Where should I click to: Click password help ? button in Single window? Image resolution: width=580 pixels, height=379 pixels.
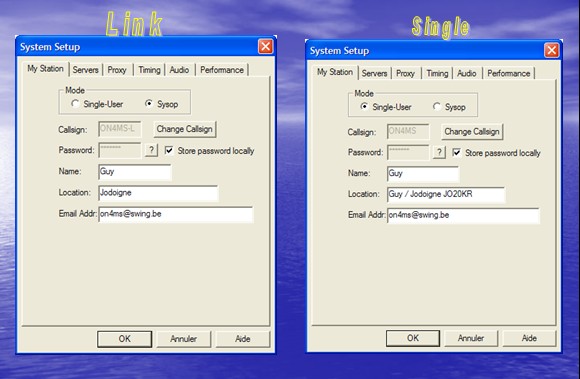pos(439,152)
